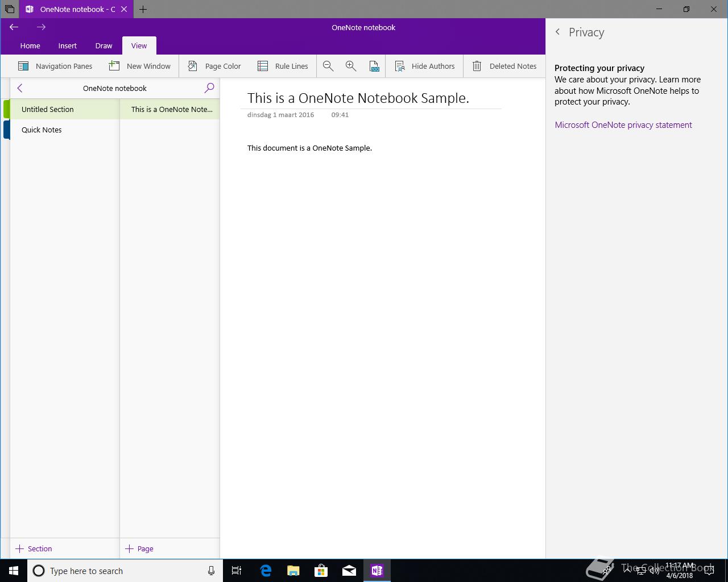Select the View tab
The height and width of the screenshot is (582, 728).
139,45
